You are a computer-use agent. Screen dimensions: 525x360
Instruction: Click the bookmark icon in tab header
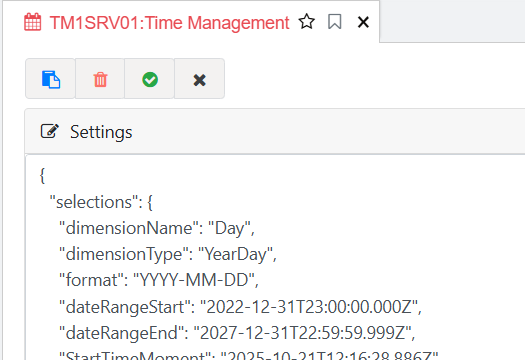coord(334,22)
